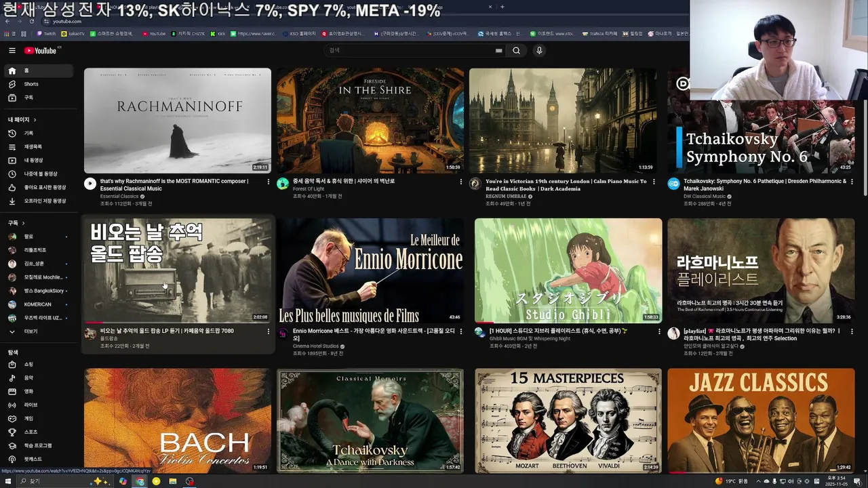Play the 라흐마니노프 플레이리스트 thumbnail
868x488 pixels.
pos(761,271)
